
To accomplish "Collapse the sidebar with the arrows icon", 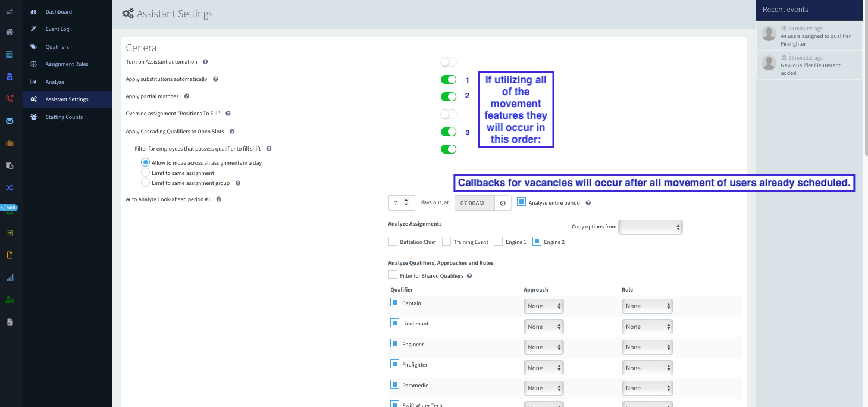I will [10, 12].
